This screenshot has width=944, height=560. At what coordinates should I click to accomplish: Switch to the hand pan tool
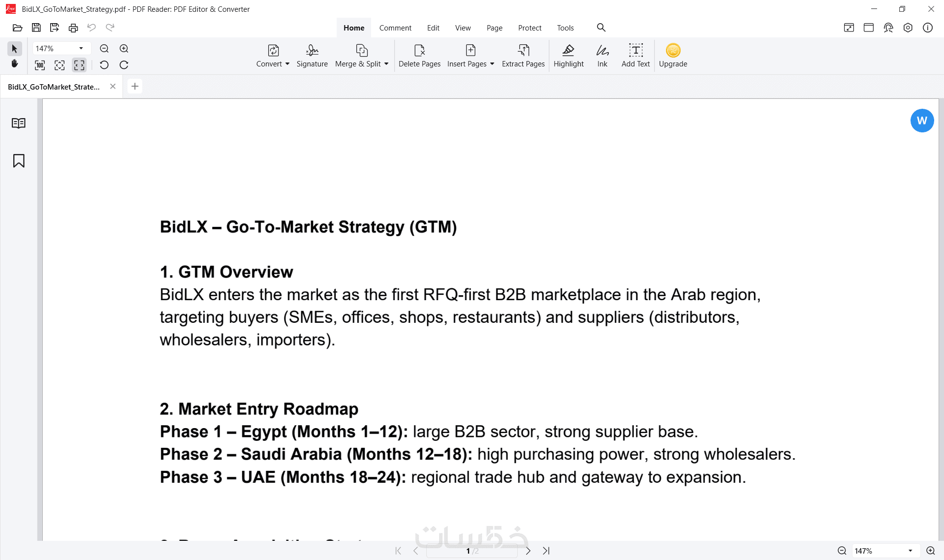pos(15,64)
